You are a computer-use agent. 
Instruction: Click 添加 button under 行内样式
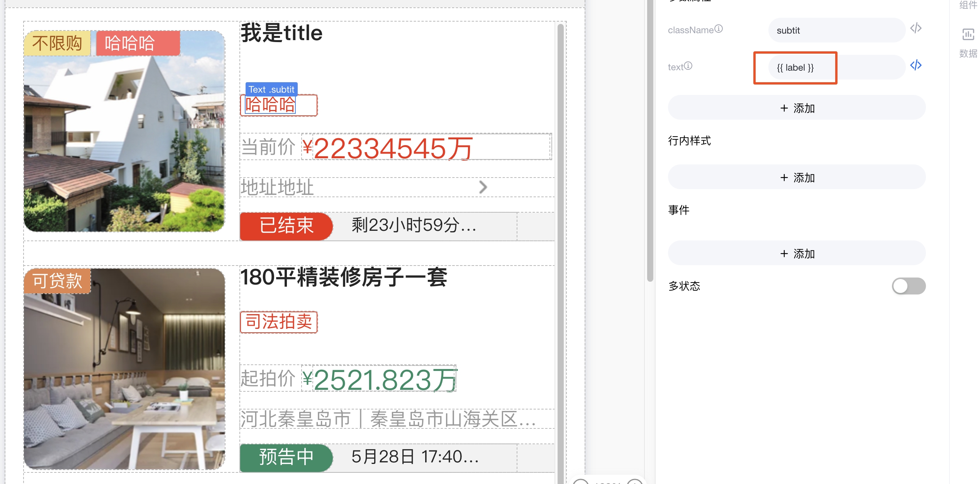(x=797, y=178)
